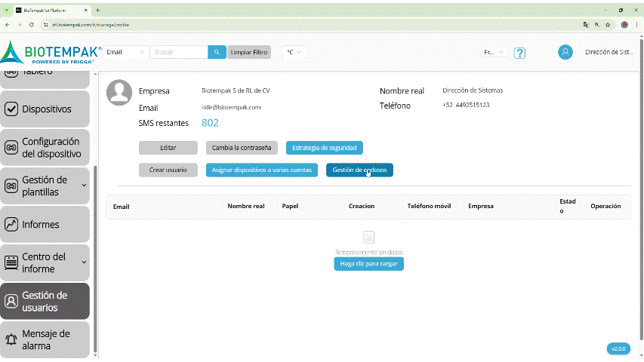Viewport: 644px width, 362px height.
Task: Click the Buscar search input field
Action: pyautogui.click(x=178, y=52)
